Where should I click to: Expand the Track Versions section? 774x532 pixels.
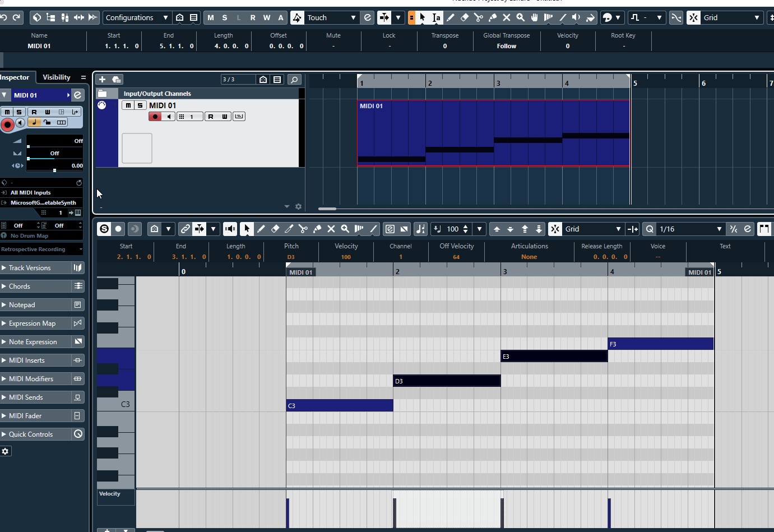pyautogui.click(x=35, y=268)
